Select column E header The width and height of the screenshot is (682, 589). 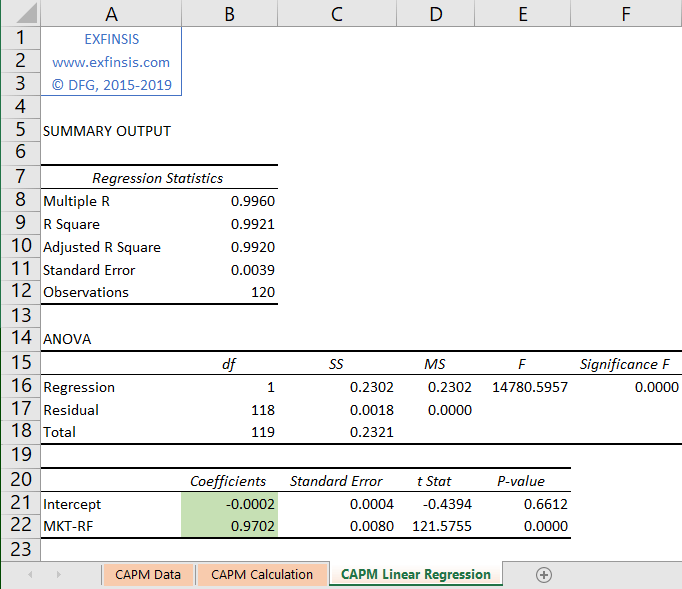[522, 13]
